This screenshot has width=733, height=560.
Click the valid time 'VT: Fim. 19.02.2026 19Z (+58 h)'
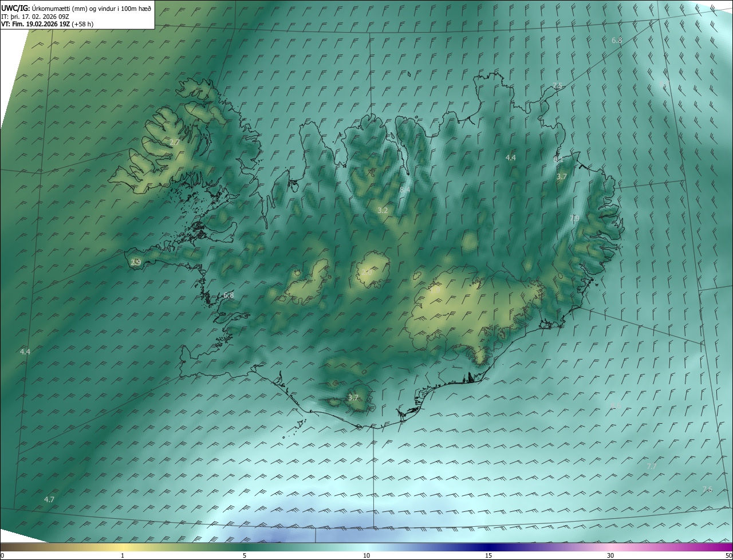[48, 24]
